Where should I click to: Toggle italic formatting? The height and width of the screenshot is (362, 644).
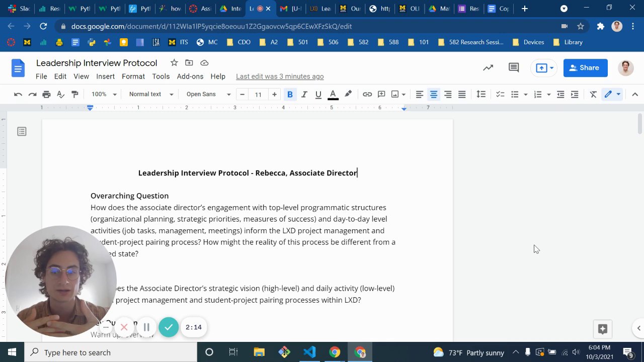304,94
